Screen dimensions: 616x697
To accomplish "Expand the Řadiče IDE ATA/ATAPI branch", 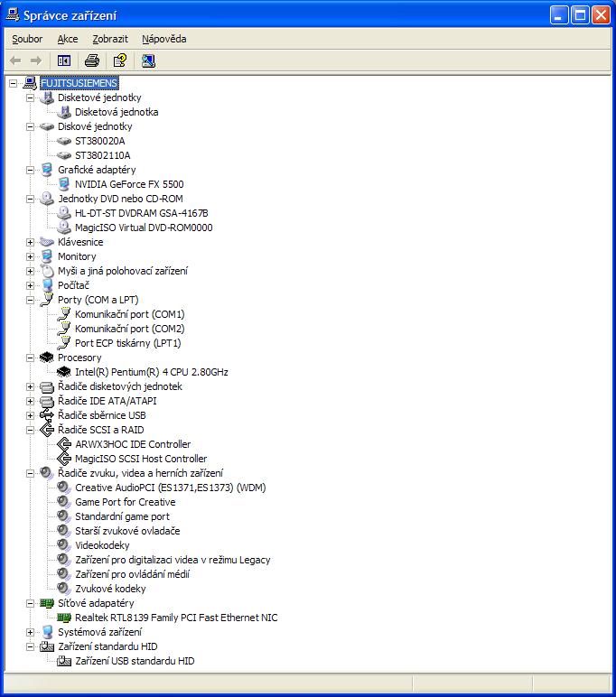I will click(x=30, y=401).
